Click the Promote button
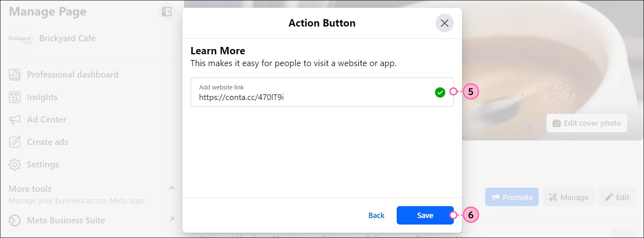The height and width of the screenshot is (238, 644). pos(512,197)
